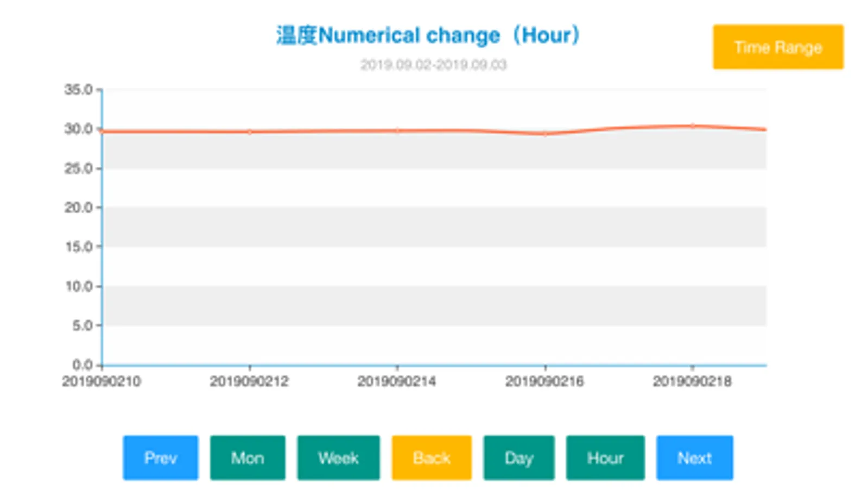
Task: Click the 0.0 y-axis label
Action: coord(83,365)
